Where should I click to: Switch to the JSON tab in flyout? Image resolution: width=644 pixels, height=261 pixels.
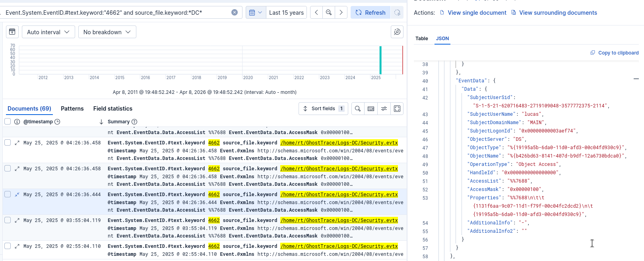(442, 39)
